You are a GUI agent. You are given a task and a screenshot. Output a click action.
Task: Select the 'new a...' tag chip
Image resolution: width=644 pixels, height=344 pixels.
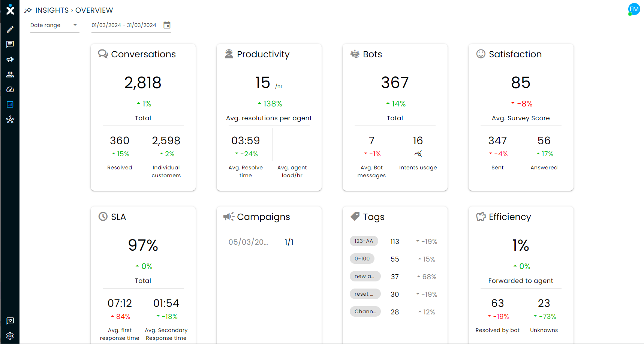pos(365,276)
